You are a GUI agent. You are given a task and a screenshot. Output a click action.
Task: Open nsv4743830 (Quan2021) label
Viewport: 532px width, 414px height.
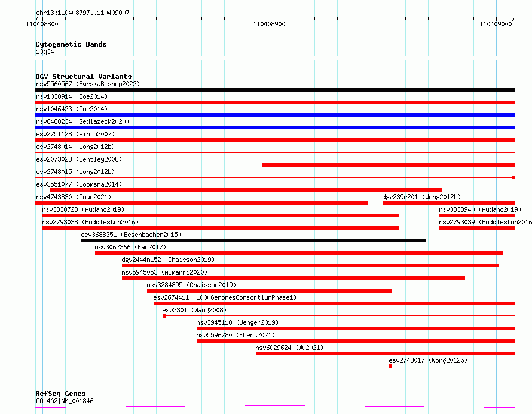[x=74, y=197]
